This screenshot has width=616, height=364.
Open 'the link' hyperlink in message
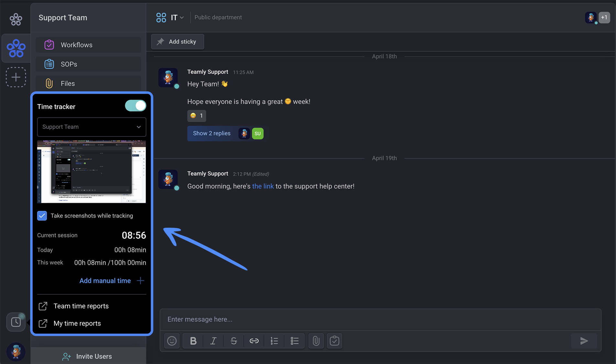(x=263, y=186)
